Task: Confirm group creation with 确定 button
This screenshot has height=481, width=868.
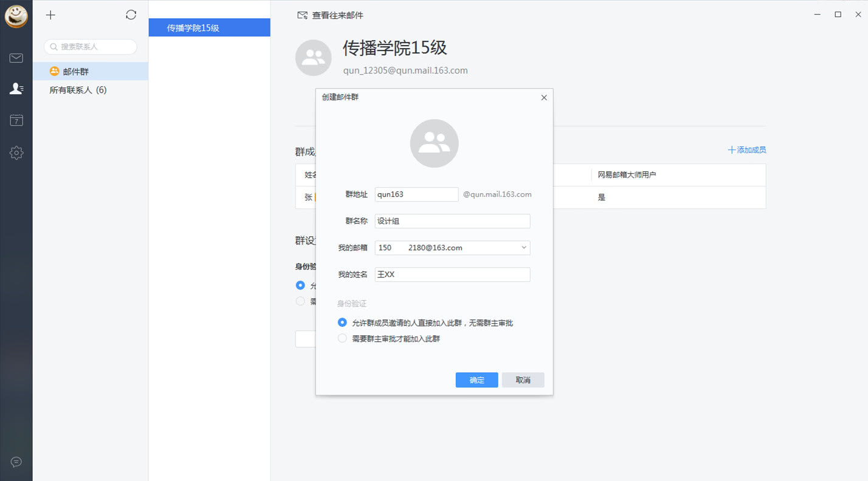Action: 477,380
